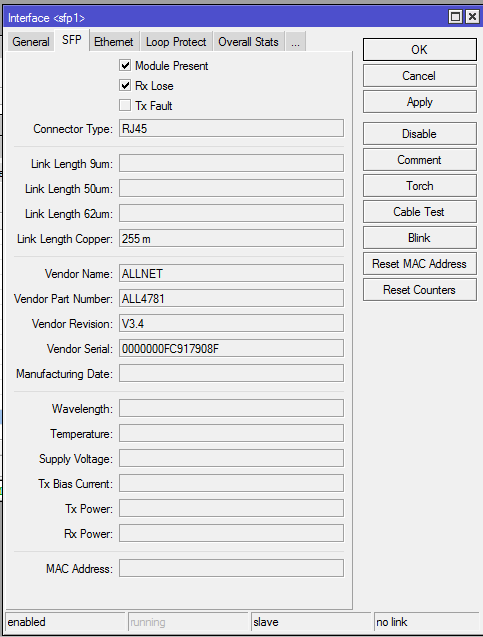The image size is (483, 637).
Task: Reveal more tabs via the ellipsis tab
Action: (x=295, y=42)
